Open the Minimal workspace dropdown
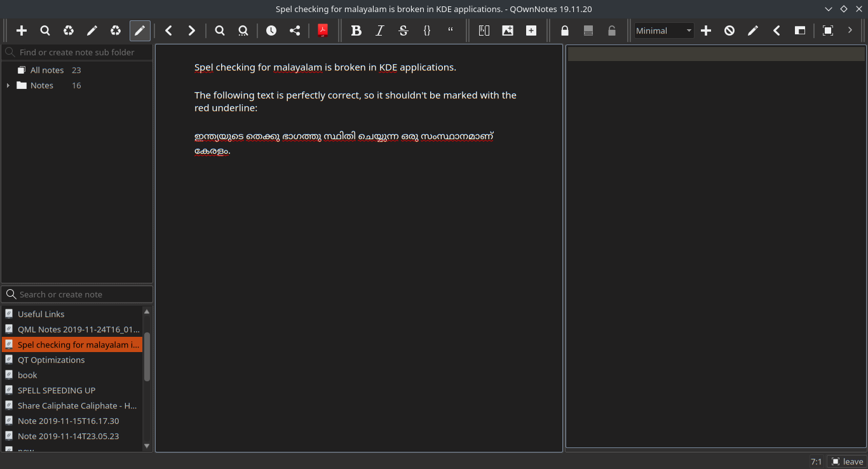The height and width of the screenshot is (469, 868). tap(664, 31)
